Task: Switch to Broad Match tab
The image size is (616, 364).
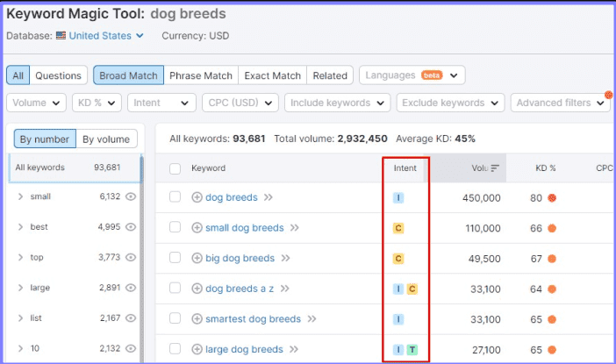Action: pos(128,75)
